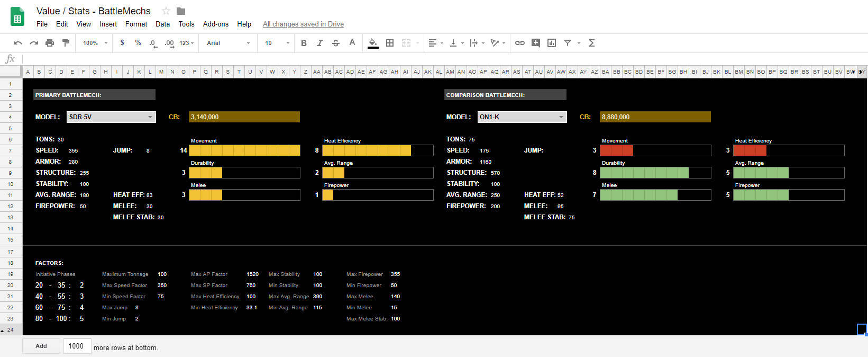The height and width of the screenshot is (357, 868).
Task: Open the File menu
Action: [42, 24]
